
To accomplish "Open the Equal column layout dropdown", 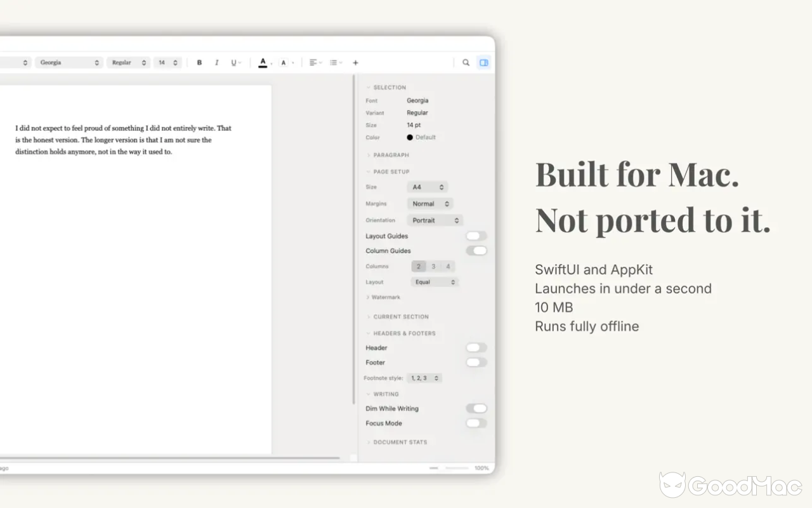I will (435, 282).
